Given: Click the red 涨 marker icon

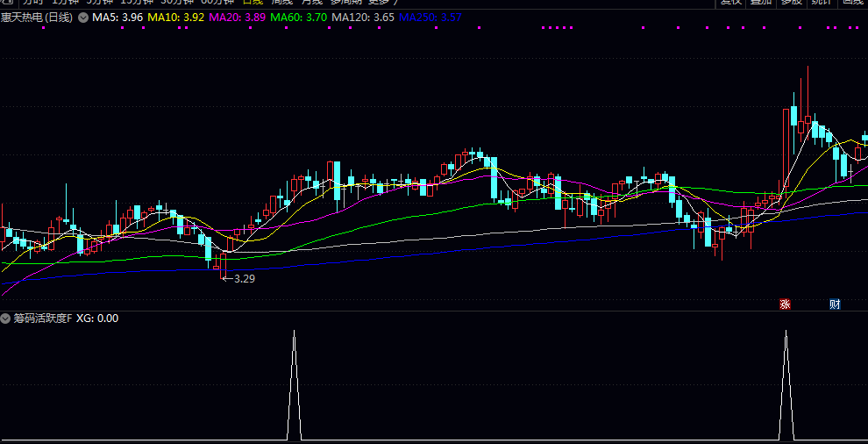Looking at the screenshot, I should [785, 304].
